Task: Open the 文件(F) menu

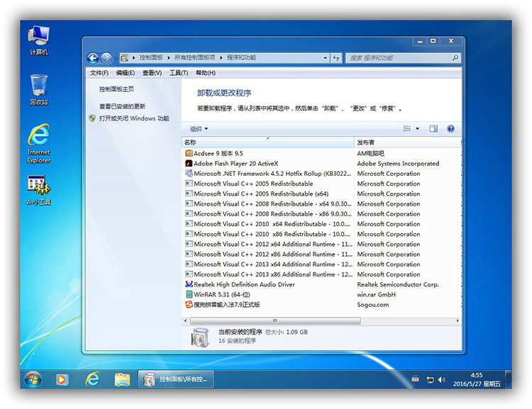Action: point(99,73)
